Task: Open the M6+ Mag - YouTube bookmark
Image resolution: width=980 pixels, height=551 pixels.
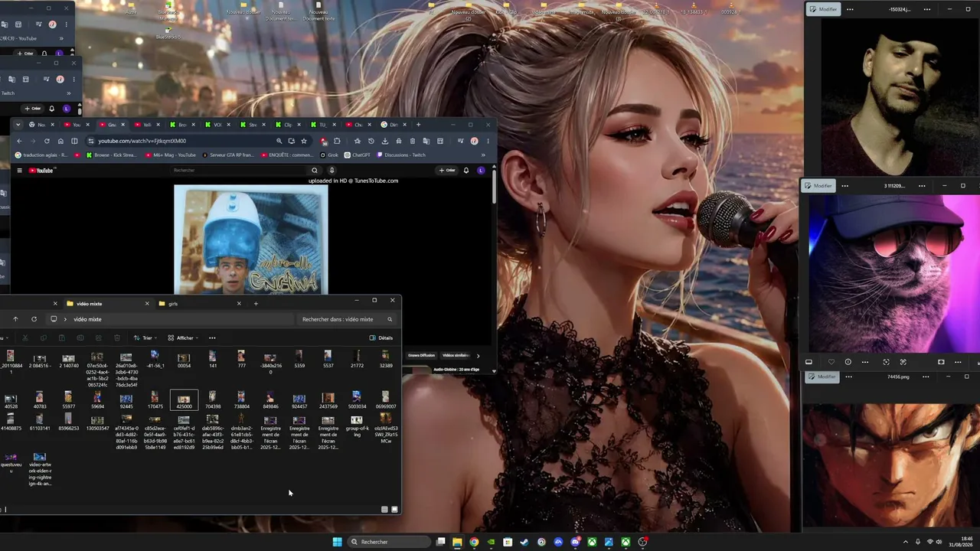Action: (x=170, y=155)
